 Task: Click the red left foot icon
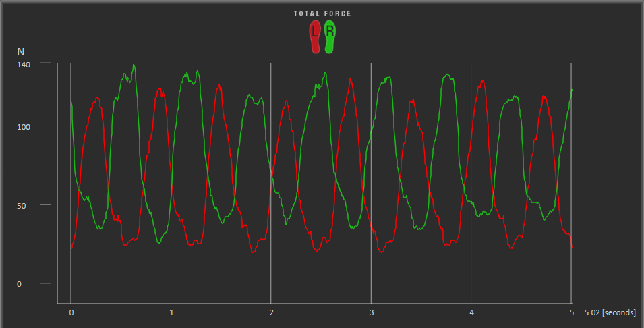coord(315,36)
